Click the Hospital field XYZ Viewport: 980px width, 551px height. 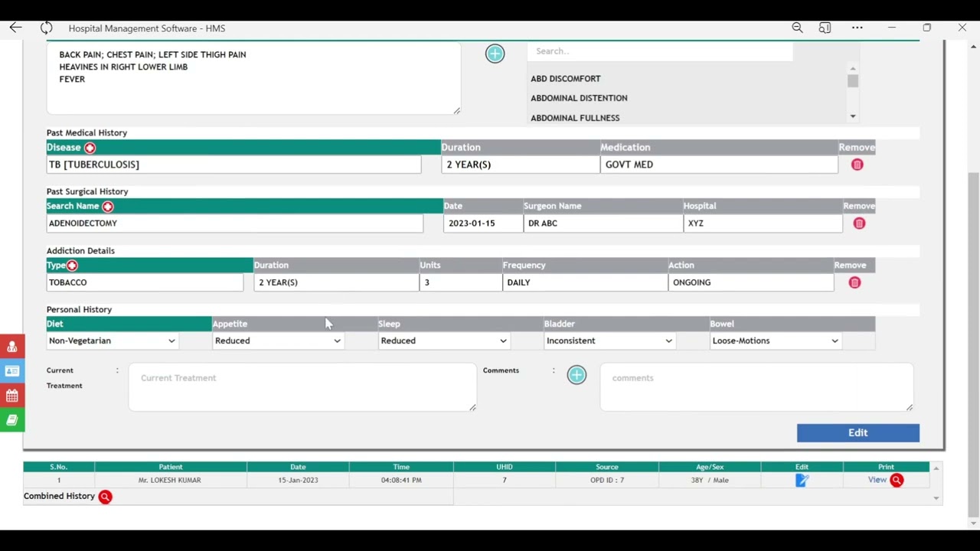pos(763,223)
